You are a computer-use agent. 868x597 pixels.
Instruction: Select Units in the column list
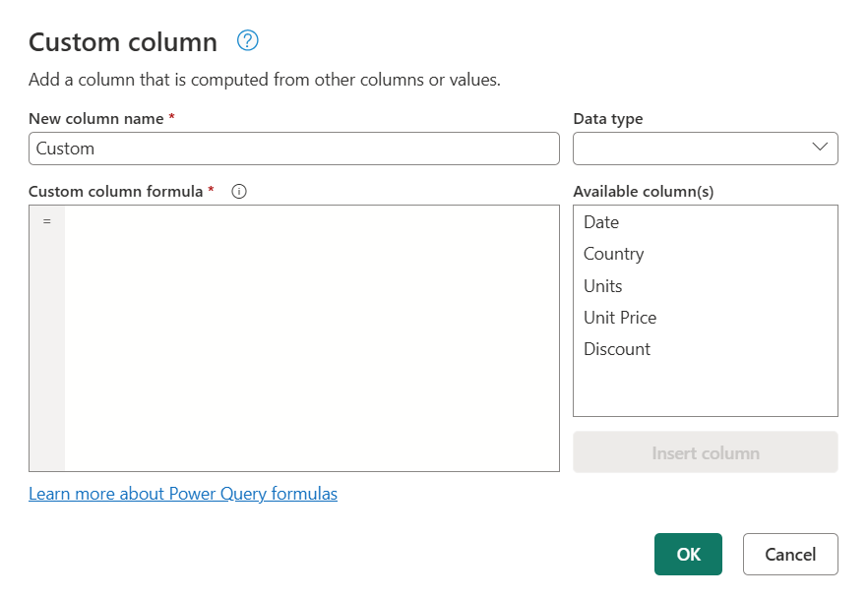click(x=602, y=286)
